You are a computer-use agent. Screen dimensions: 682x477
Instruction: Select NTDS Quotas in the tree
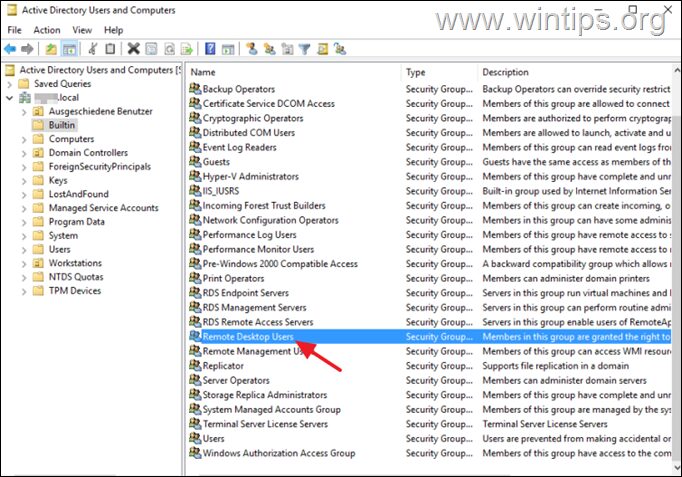pos(76,277)
